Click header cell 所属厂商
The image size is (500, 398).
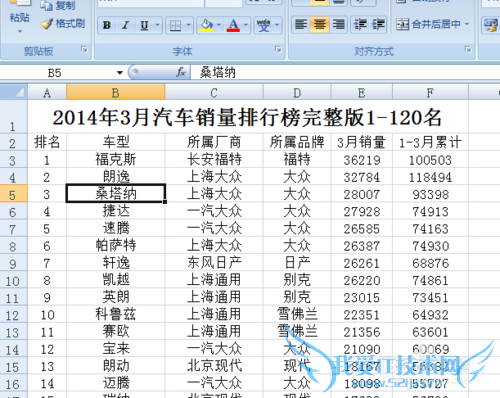tap(214, 142)
